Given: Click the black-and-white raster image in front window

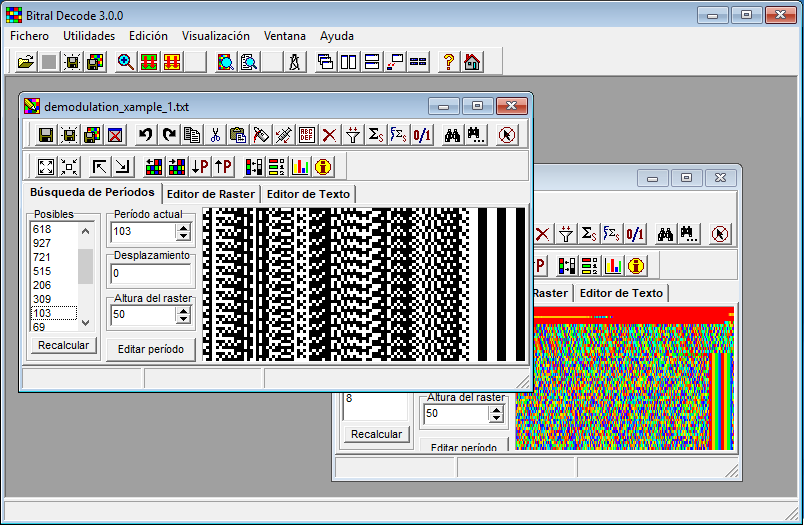Looking at the screenshot, I should (x=364, y=285).
